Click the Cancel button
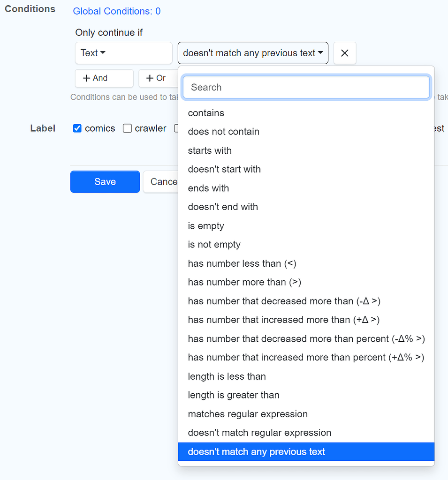 (160, 181)
